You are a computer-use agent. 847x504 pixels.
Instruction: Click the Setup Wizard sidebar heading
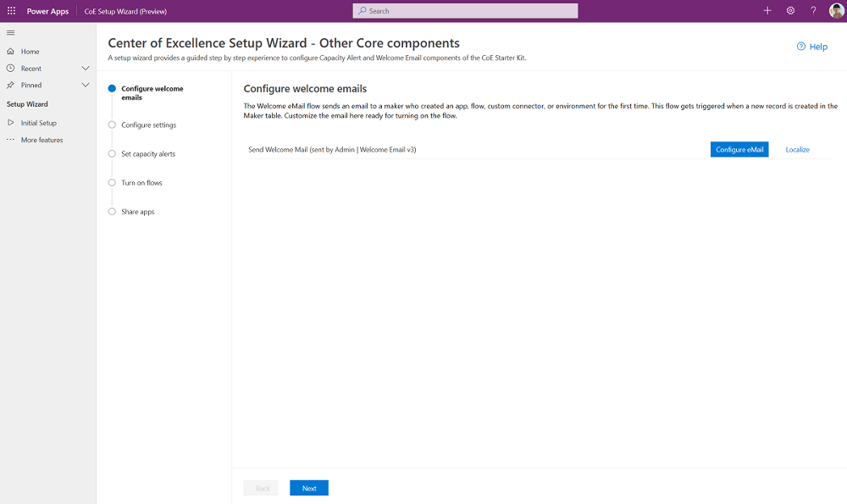point(27,103)
